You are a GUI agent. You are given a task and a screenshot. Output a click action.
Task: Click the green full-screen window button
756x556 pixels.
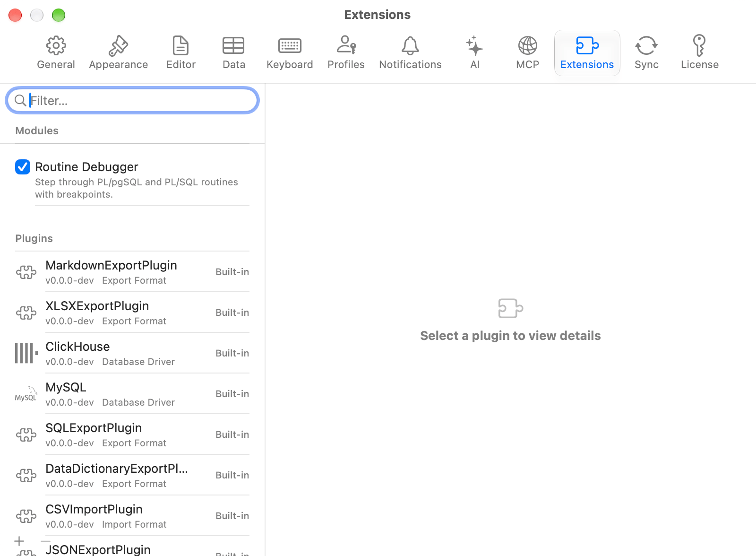pyautogui.click(x=59, y=15)
